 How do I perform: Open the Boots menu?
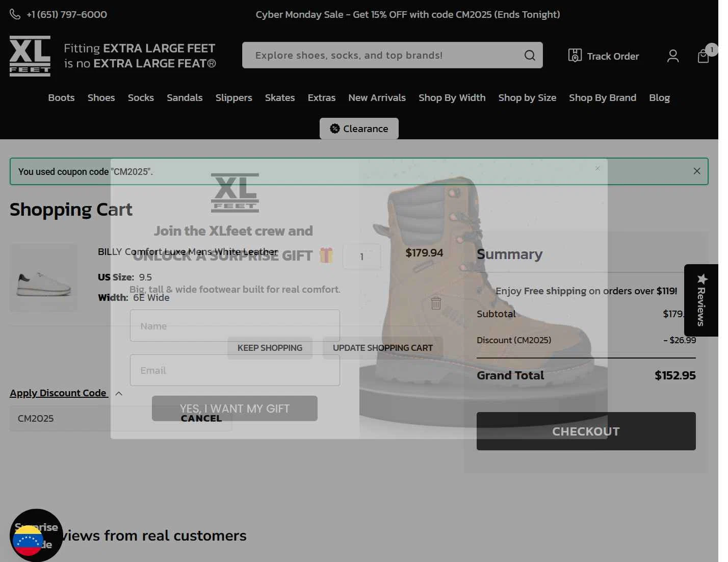(61, 97)
